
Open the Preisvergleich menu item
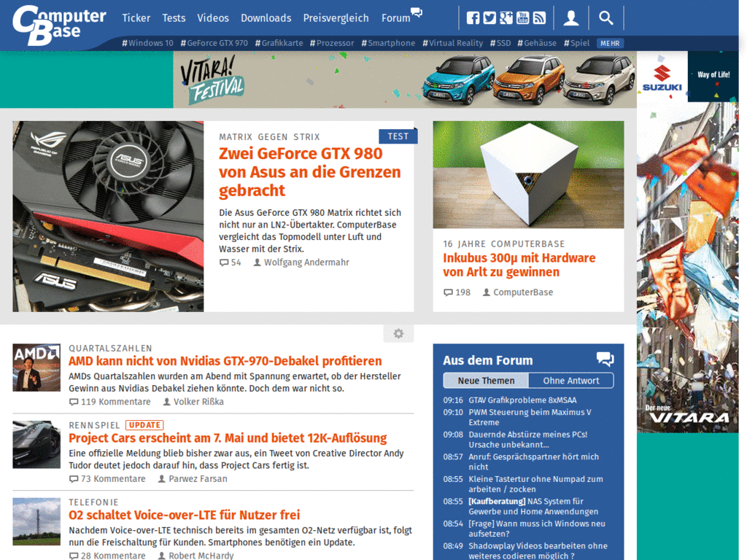(x=336, y=18)
